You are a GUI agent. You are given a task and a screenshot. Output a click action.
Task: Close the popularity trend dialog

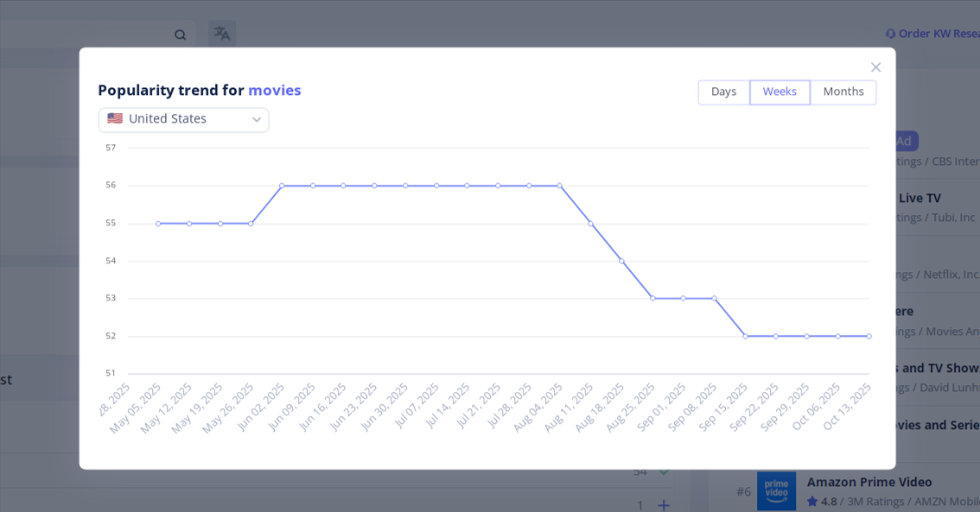point(875,67)
